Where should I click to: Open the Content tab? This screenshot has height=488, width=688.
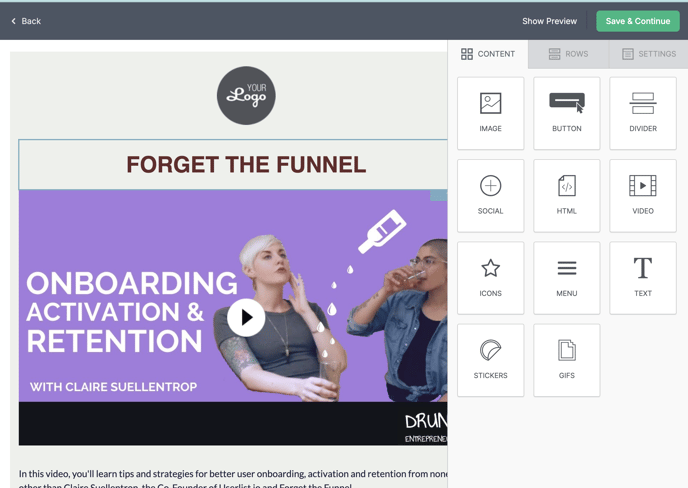[488, 54]
